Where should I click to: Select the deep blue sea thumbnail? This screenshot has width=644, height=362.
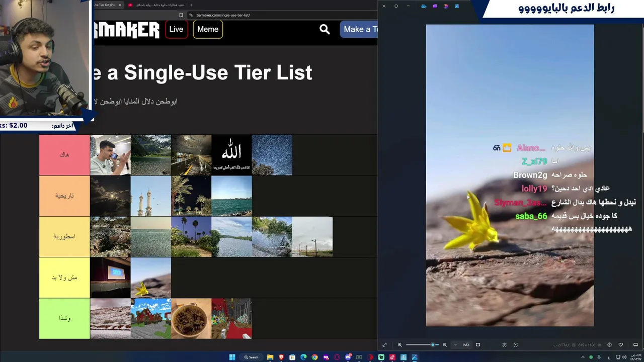tap(231, 196)
